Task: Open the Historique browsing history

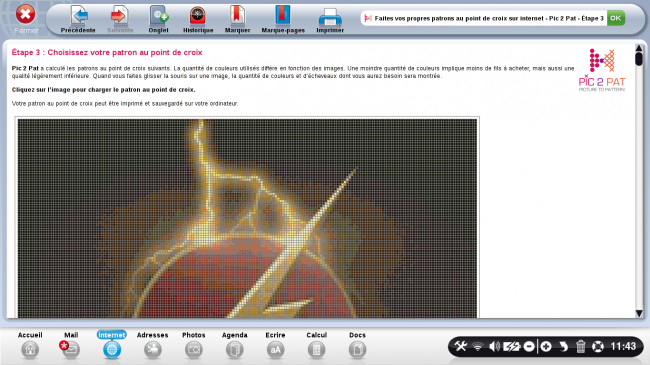Action: coord(198,19)
